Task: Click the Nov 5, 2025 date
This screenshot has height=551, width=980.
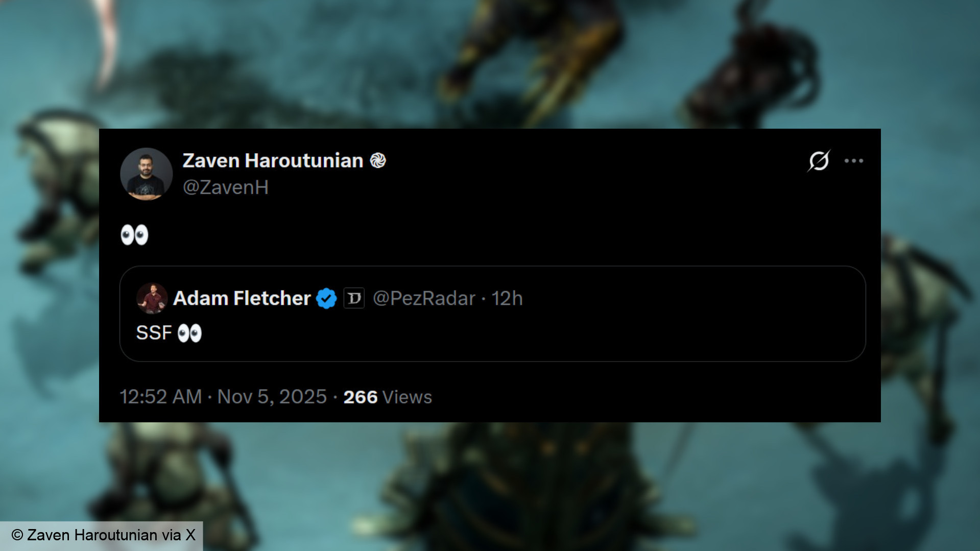Action: [272, 397]
